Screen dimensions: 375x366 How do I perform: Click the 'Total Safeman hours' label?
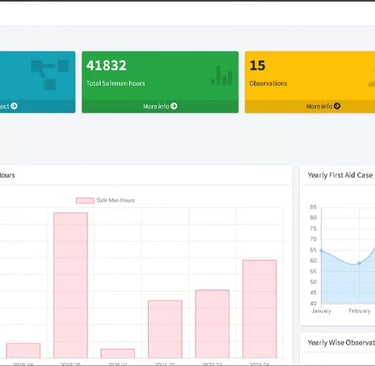click(116, 83)
